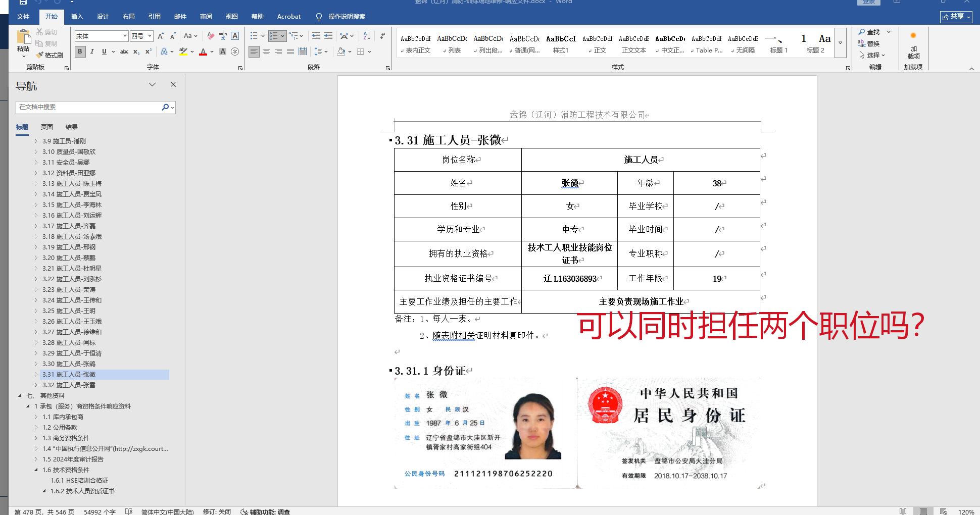
Task: Increase font size with grow icon
Action: coord(161,36)
